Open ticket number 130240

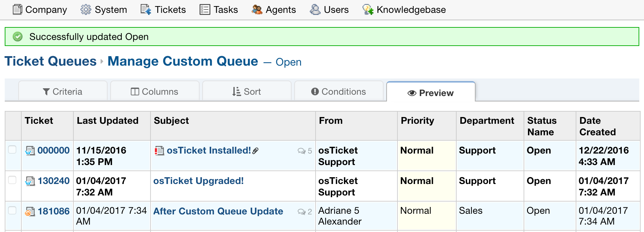53,181
